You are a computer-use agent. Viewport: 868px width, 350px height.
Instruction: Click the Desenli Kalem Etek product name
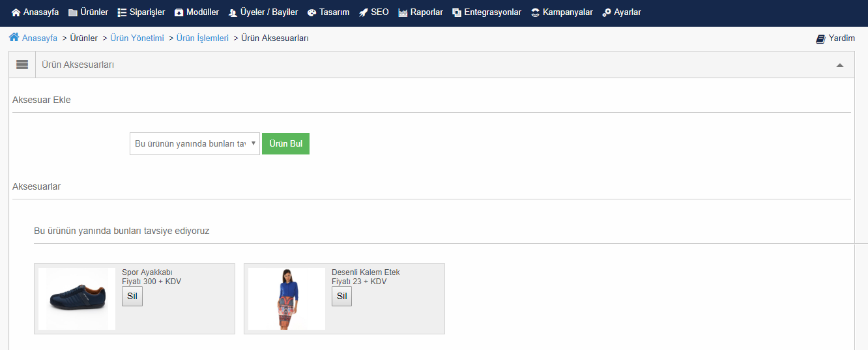366,272
